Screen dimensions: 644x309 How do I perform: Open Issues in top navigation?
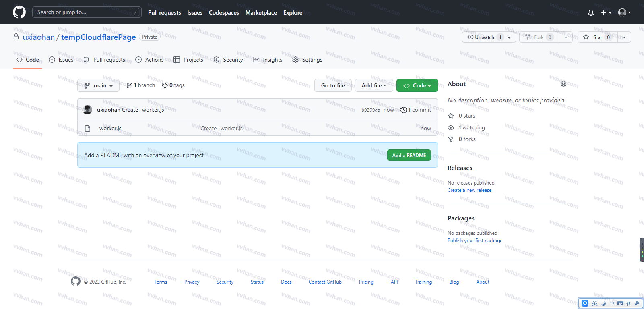point(195,12)
